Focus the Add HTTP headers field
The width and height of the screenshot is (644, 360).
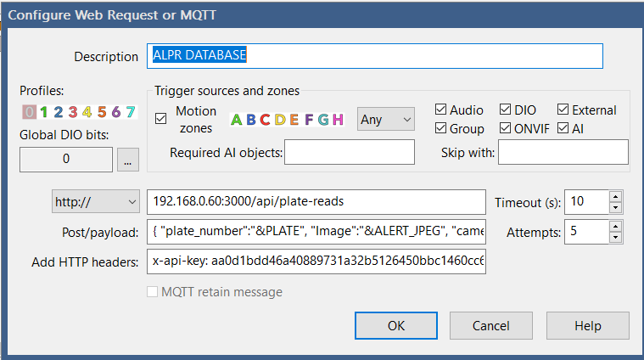[316, 263]
